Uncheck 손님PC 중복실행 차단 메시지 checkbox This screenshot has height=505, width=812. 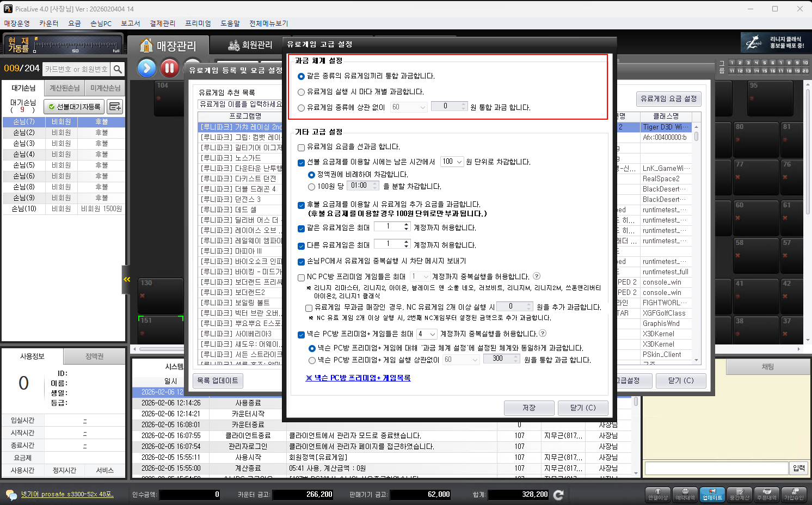click(x=302, y=262)
